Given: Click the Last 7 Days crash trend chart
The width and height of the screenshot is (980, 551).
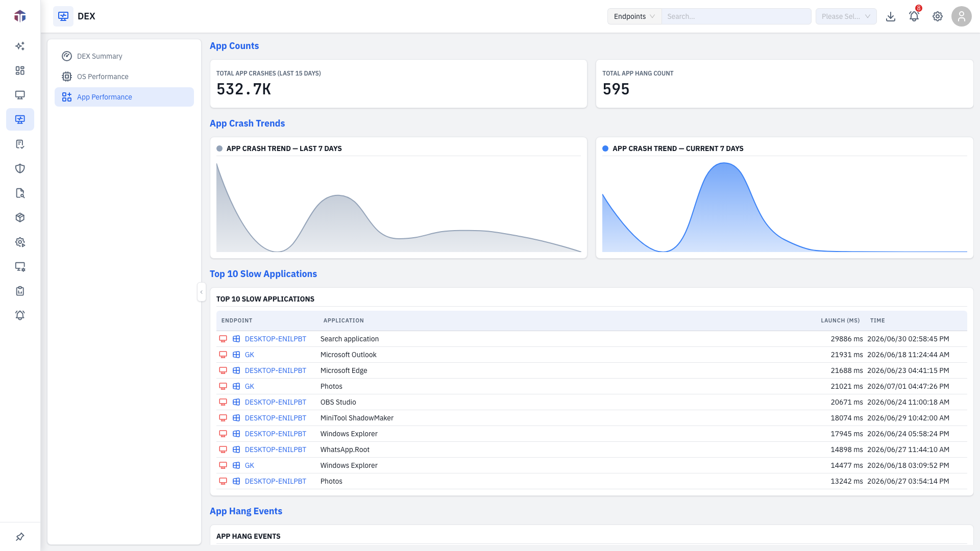Looking at the screenshot, I should tap(399, 207).
